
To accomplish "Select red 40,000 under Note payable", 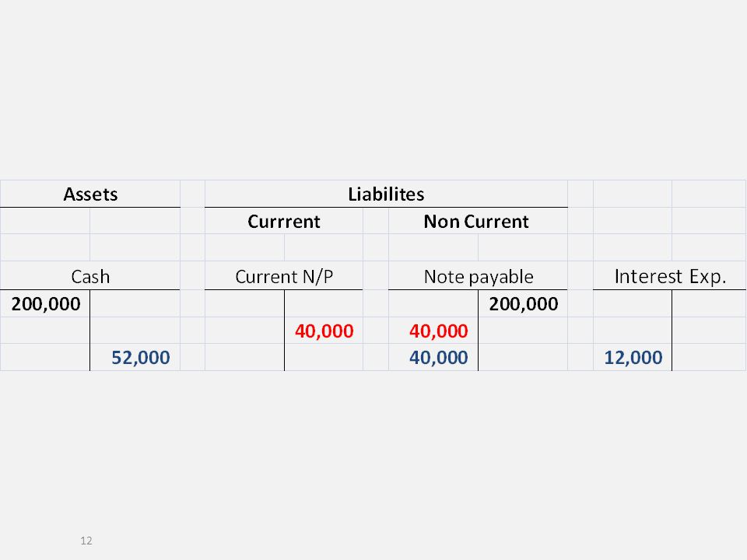I will point(439,331).
